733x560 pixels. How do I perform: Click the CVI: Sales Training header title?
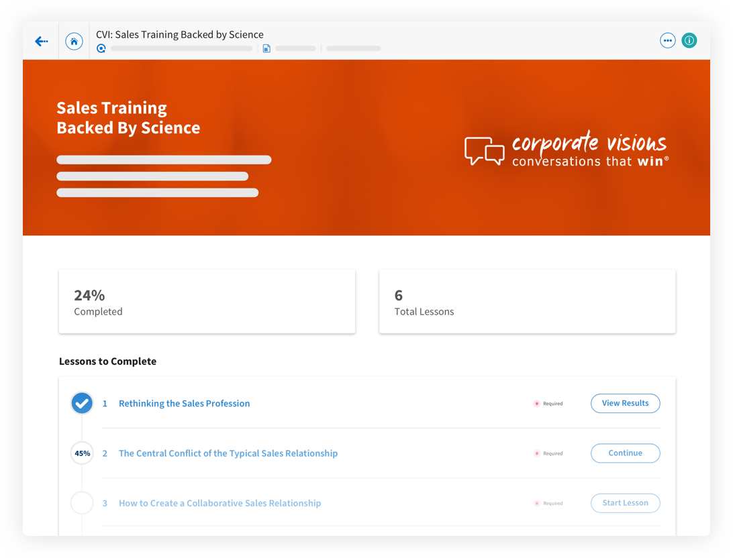tap(179, 35)
